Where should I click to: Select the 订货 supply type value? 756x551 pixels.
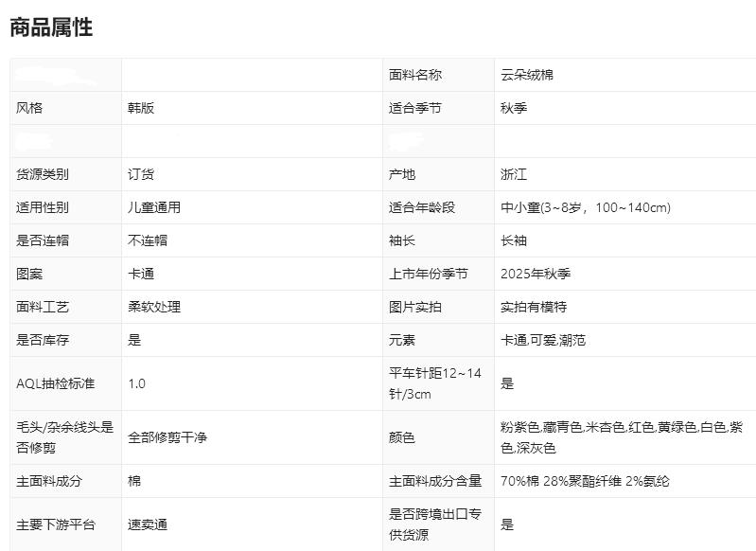141,174
